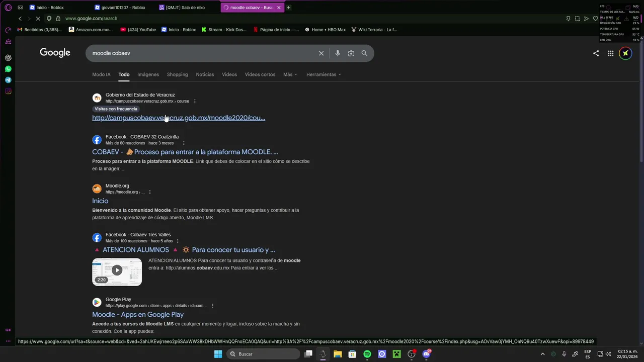The width and height of the screenshot is (644, 362).
Task: Go to Google home via the logo
Action: (55, 53)
